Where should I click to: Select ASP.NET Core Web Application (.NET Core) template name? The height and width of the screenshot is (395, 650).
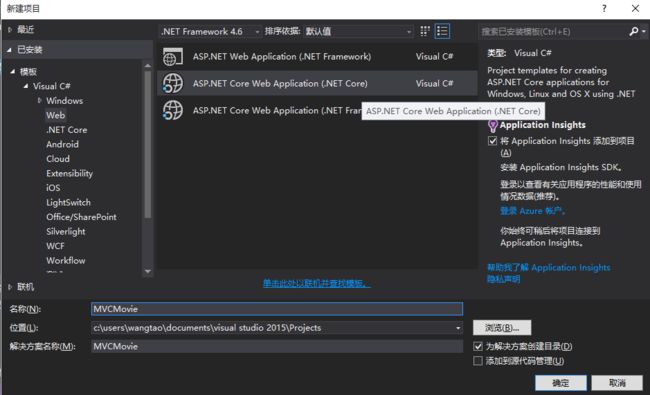coord(280,83)
